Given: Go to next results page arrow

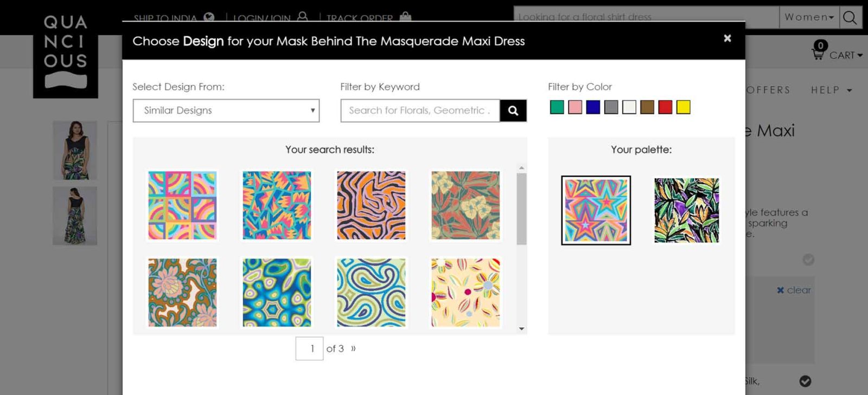Looking at the screenshot, I should [353, 348].
